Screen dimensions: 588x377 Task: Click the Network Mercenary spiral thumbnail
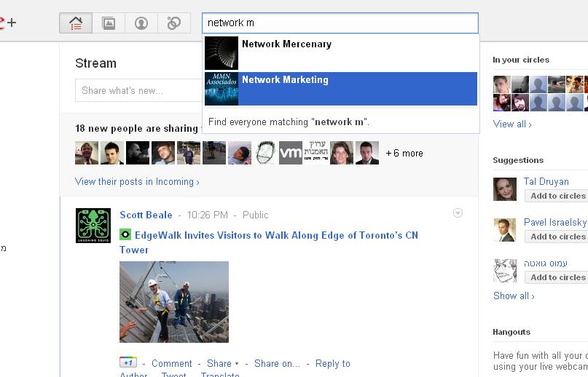[x=222, y=53]
